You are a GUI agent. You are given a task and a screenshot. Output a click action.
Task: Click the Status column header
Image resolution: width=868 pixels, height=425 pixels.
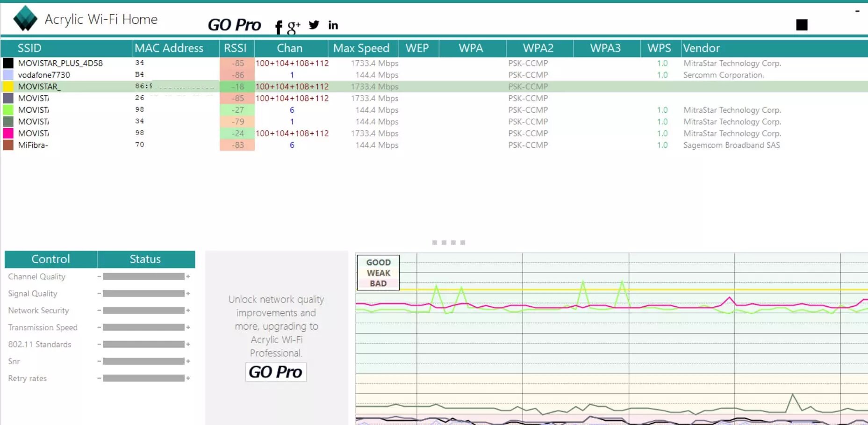click(145, 259)
